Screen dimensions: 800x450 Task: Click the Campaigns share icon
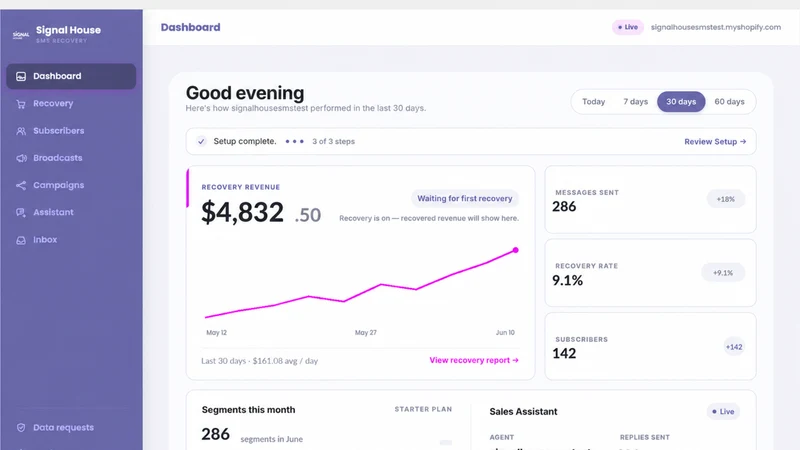(21, 185)
